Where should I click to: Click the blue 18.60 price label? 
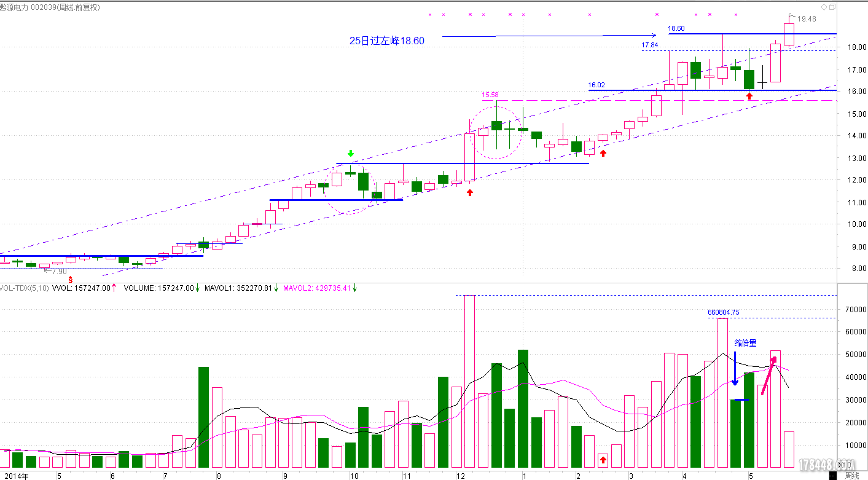pos(676,28)
